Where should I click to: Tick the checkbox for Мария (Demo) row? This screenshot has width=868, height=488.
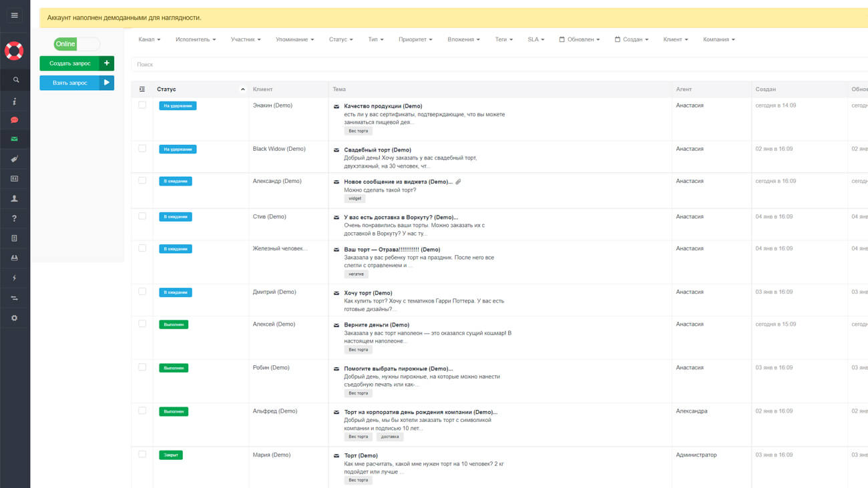point(142,454)
